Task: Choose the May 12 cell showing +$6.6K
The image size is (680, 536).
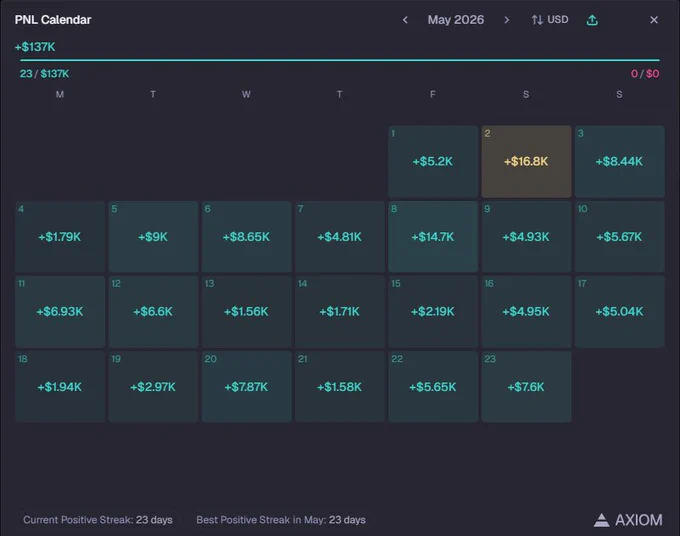Action: click(x=153, y=311)
